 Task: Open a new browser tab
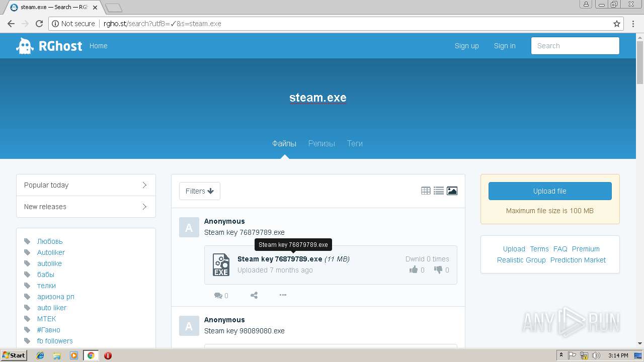(114, 8)
